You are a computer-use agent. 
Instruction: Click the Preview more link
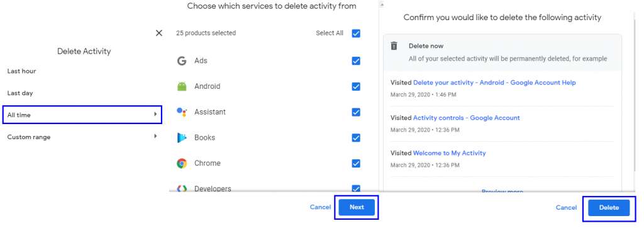pos(502,191)
